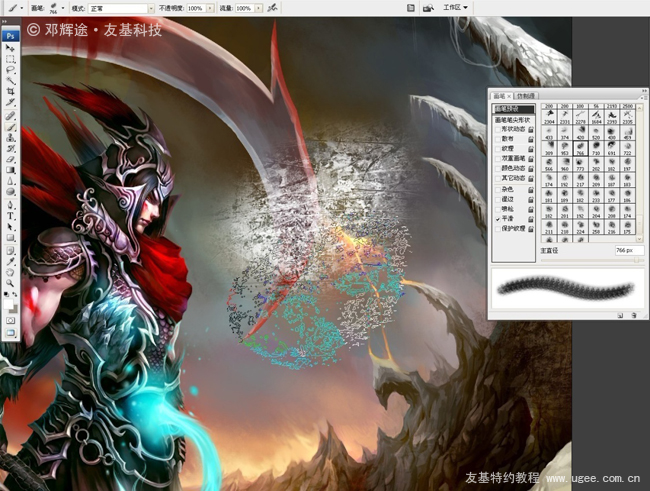Select the Path Selection tool
This screenshot has height=491, width=650.
(x=10, y=227)
